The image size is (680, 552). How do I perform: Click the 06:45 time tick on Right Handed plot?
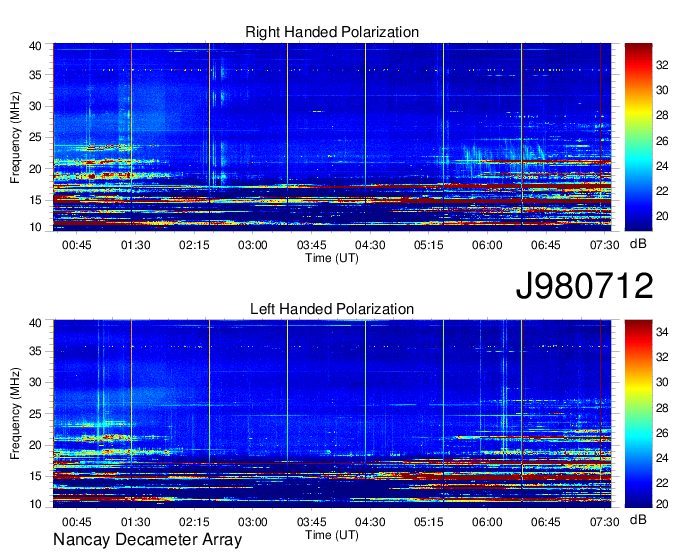point(546,245)
